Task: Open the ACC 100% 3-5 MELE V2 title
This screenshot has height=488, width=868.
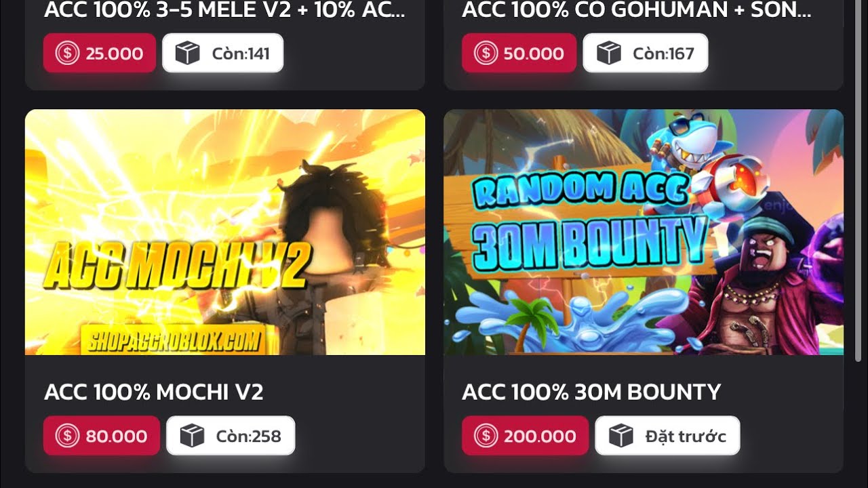Action: tap(225, 10)
